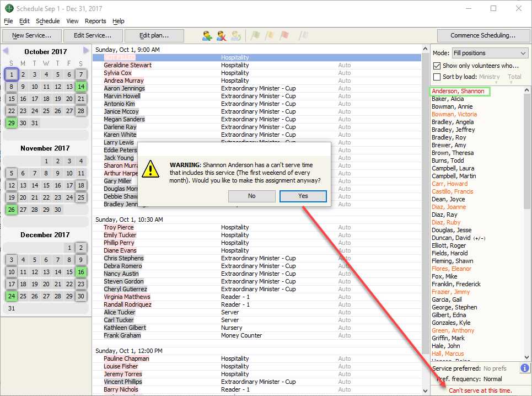Click No in the warning dialog
The height and width of the screenshot is (396, 532).
coord(252,196)
